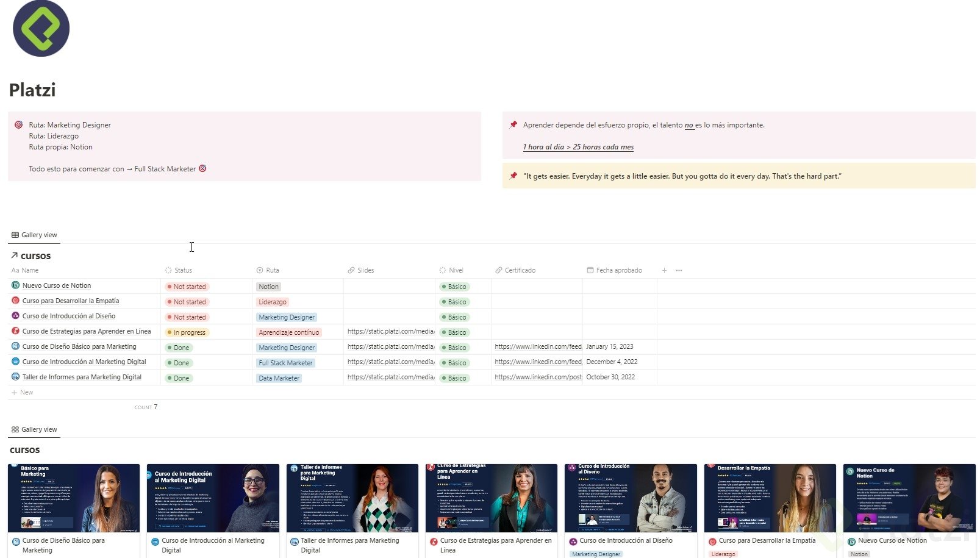This screenshot has height=558, width=980.
Task: Click Básico level of Nuevo Curso de Notion
Action: click(x=454, y=287)
